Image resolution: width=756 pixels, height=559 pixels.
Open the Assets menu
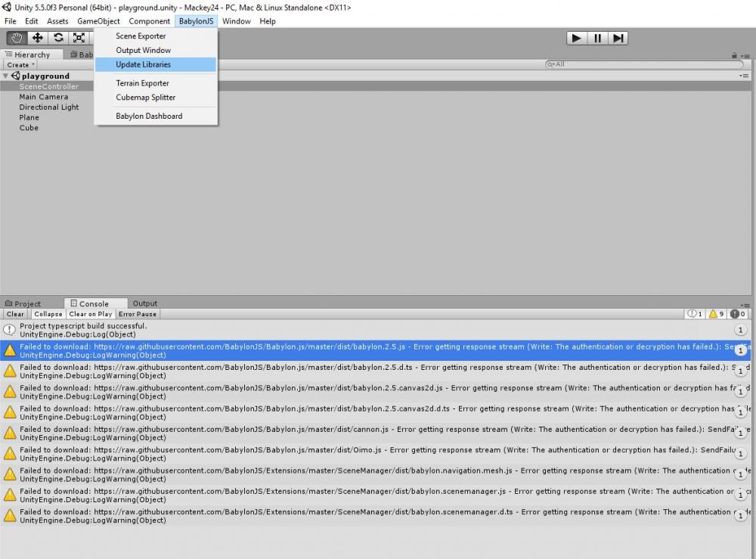[x=57, y=21]
